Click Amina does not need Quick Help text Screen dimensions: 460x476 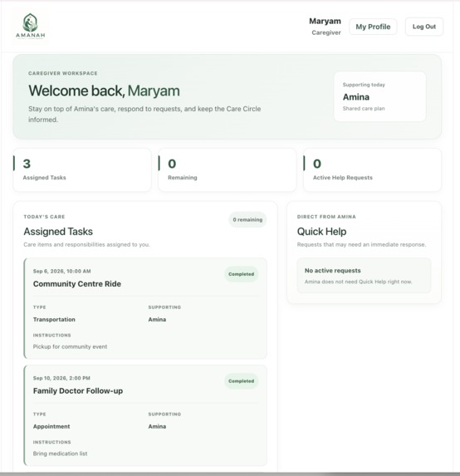pyautogui.click(x=358, y=282)
